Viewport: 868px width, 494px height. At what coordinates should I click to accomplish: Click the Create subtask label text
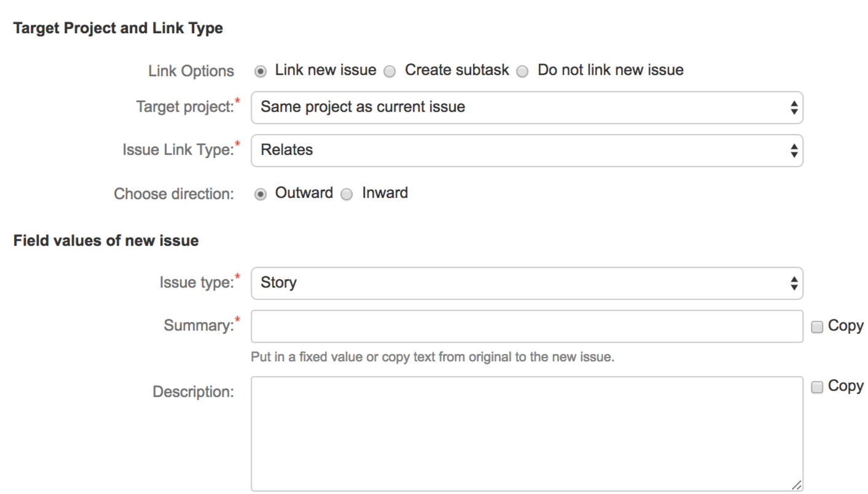(456, 70)
